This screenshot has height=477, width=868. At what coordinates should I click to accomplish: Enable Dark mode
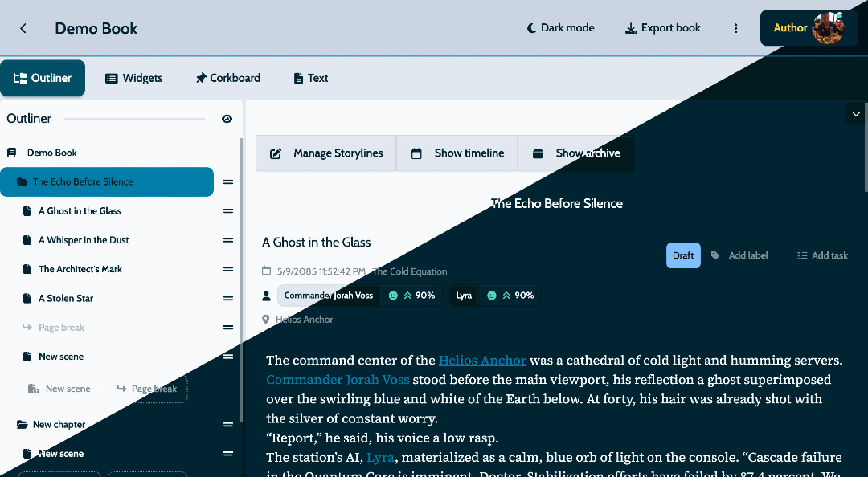tap(560, 27)
